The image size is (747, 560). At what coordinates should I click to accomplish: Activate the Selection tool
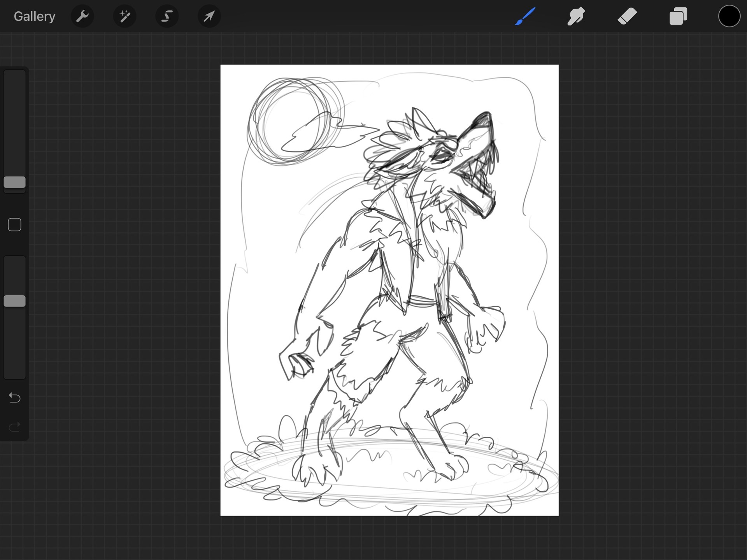pyautogui.click(x=167, y=16)
